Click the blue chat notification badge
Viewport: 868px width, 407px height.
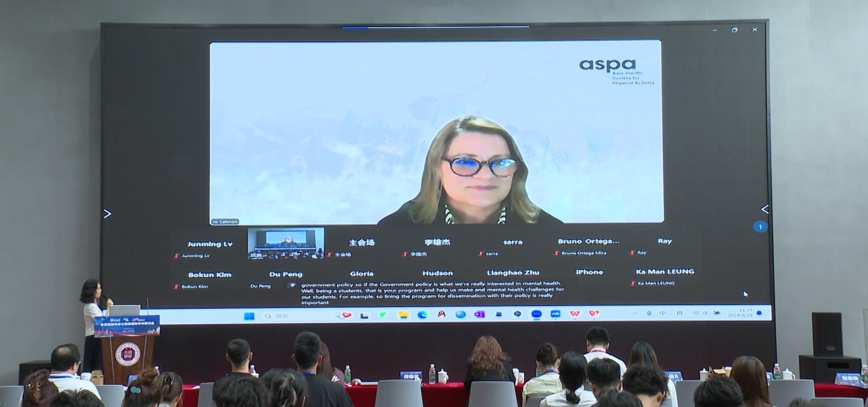tap(760, 227)
